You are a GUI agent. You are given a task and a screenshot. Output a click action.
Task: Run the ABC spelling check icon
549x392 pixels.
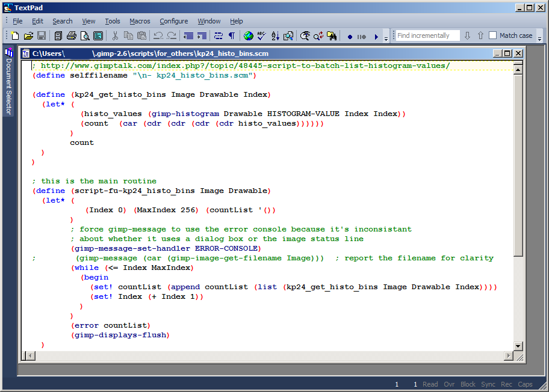[x=262, y=35]
